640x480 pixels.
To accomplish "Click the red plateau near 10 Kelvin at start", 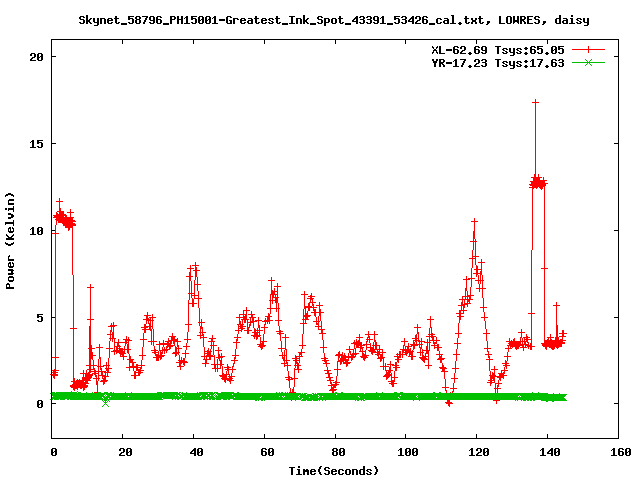I will (x=63, y=220).
